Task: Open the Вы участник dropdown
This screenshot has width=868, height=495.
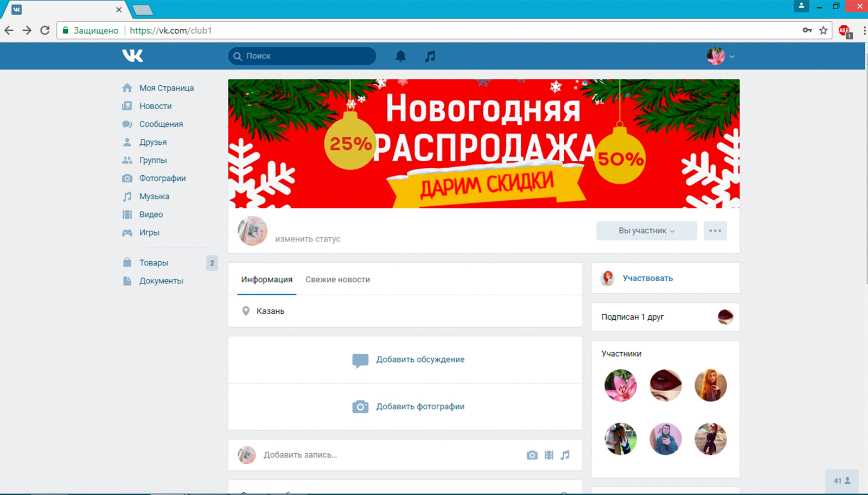Action: [x=647, y=231]
